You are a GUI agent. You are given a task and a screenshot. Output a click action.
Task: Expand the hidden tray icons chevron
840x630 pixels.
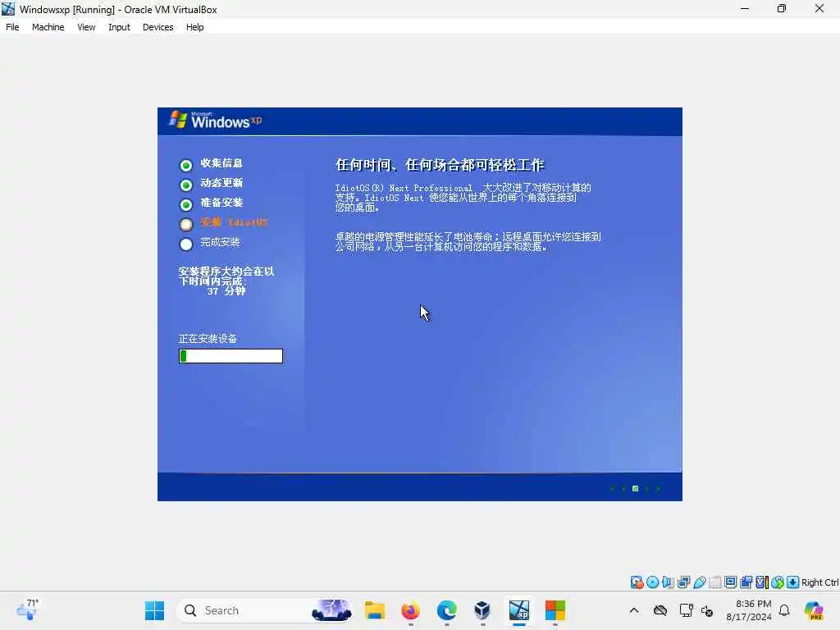(x=634, y=610)
